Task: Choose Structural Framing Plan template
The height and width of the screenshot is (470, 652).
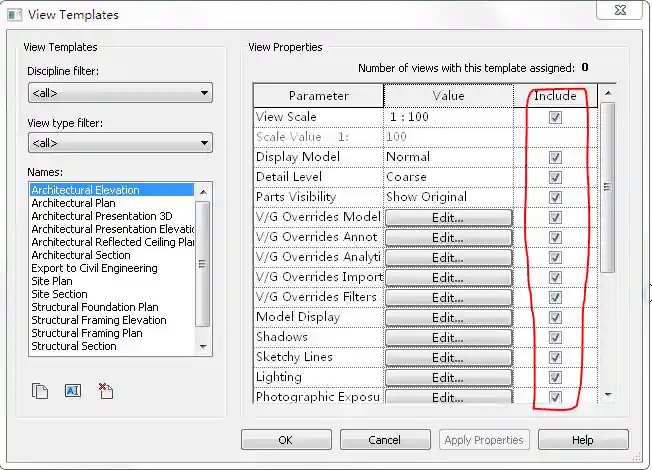Action: pos(86,333)
